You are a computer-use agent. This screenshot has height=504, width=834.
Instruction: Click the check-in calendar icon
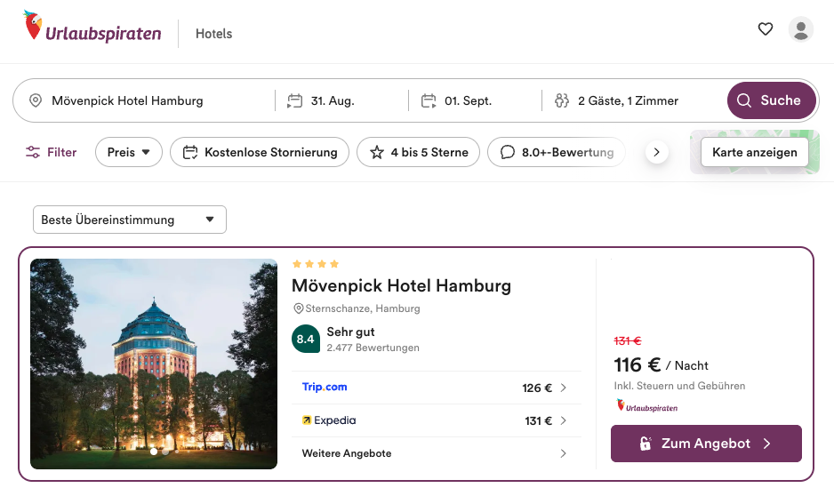click(294, 100)
